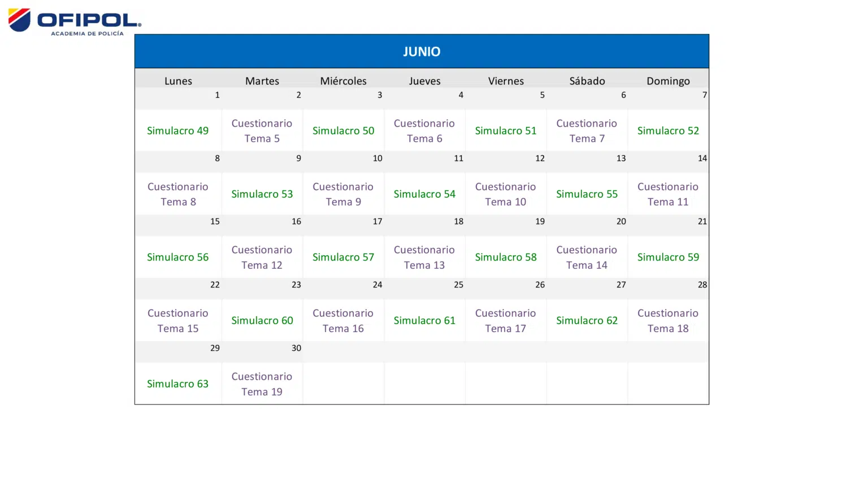This screenshot has width=868, height=488.
Task: Click the Lunes column header
Action: pyautogui.click(x=178, y=81)
